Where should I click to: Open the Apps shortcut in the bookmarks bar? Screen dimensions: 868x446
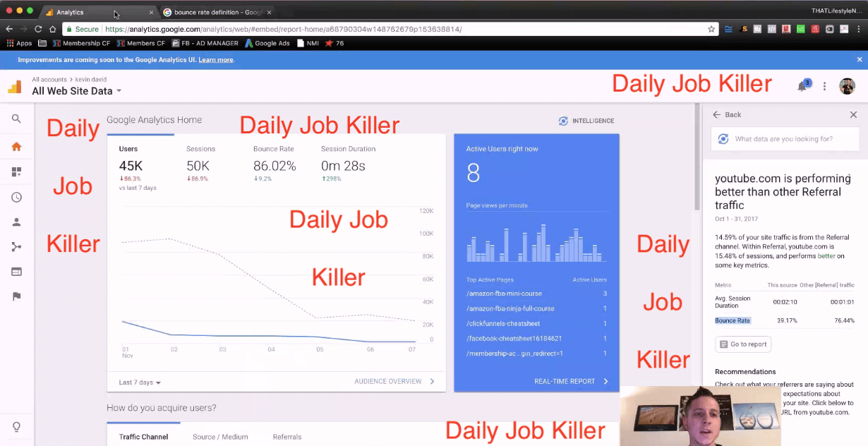pos(19,43)
